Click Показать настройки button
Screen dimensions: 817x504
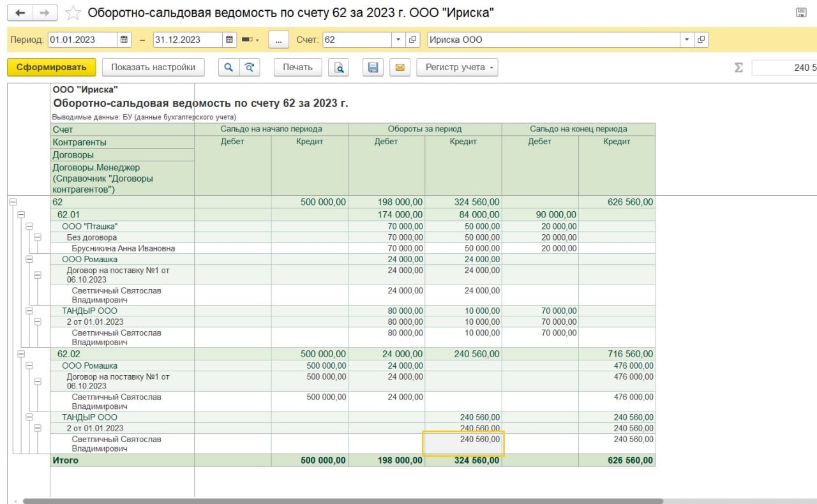click(153, 68)
